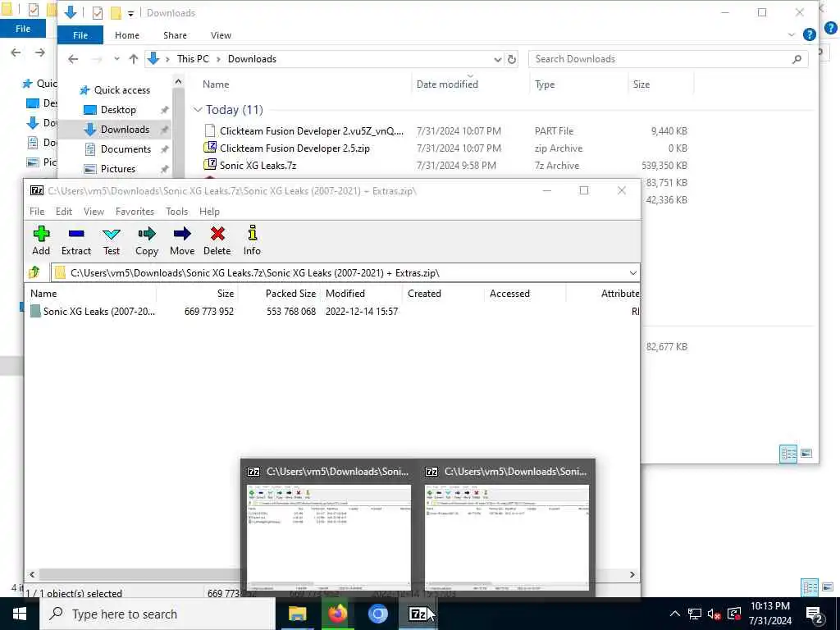
Task: Open the Info toolbar button
Action: pos(252,240)
